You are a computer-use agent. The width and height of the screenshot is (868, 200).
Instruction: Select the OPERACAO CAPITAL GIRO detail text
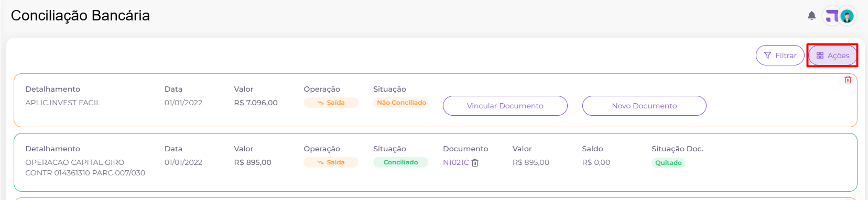point(85,168)
